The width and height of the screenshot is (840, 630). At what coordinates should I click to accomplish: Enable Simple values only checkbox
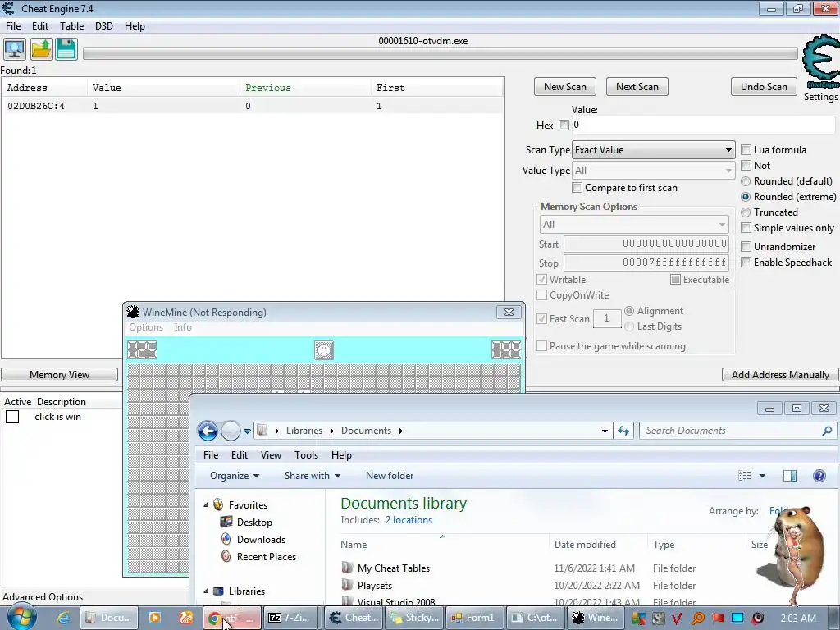[x=746, y=228]
